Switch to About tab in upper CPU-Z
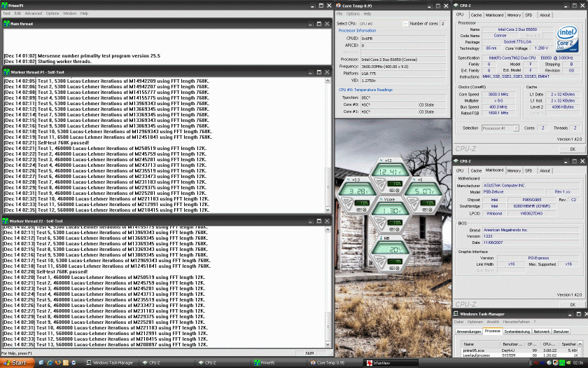Image resolution: width=588 pixels, height=368 pixels. coord(545,15)
